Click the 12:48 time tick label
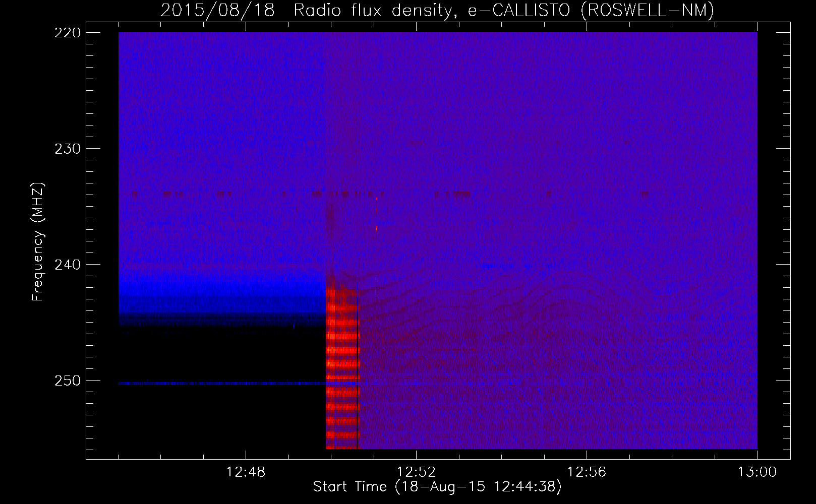 246,472
